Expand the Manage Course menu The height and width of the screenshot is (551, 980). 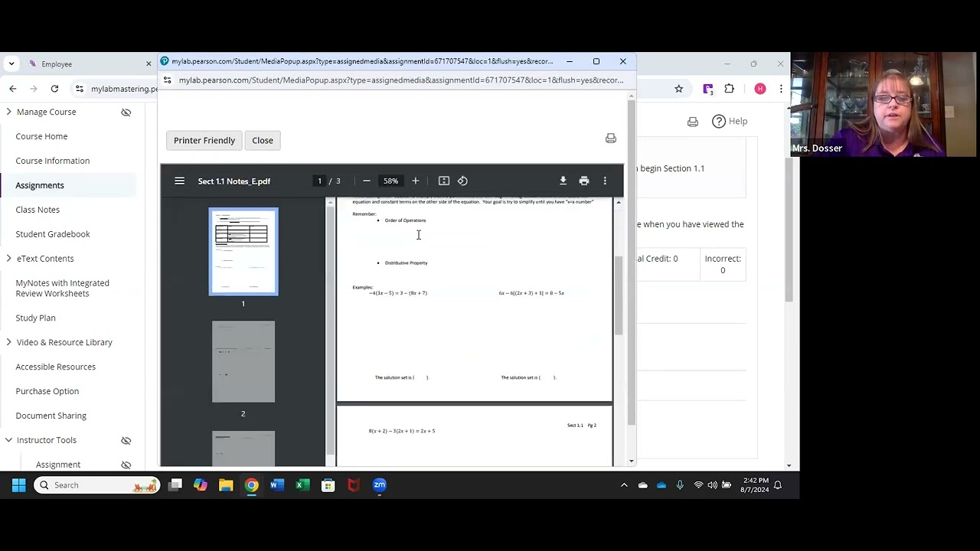tap(8, 112)
